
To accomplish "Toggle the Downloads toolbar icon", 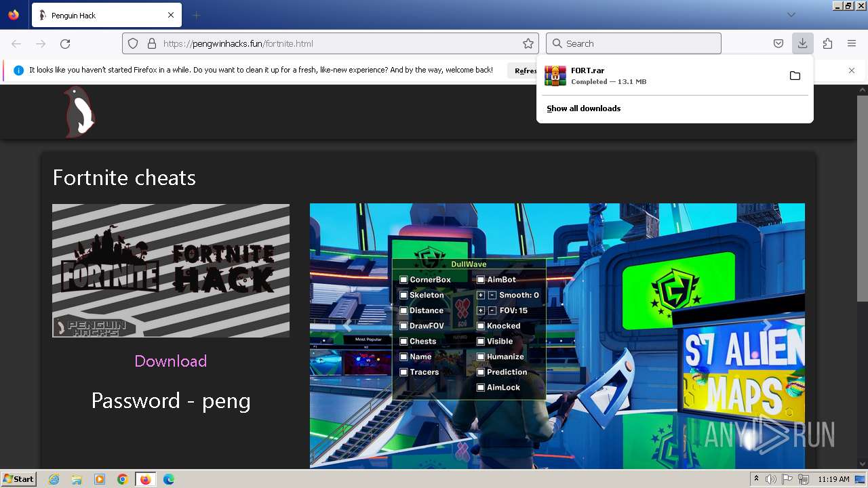I will click(802, 43).
